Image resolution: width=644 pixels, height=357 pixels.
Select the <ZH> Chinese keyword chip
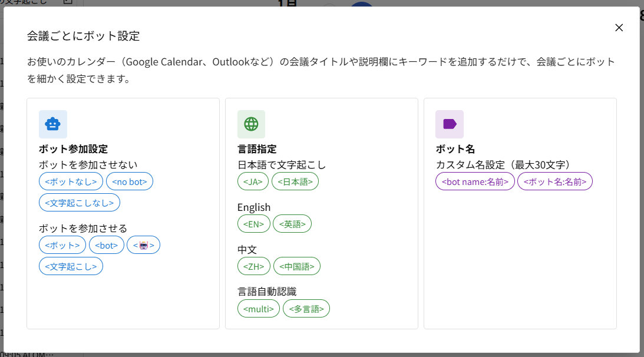coord(253,266)
